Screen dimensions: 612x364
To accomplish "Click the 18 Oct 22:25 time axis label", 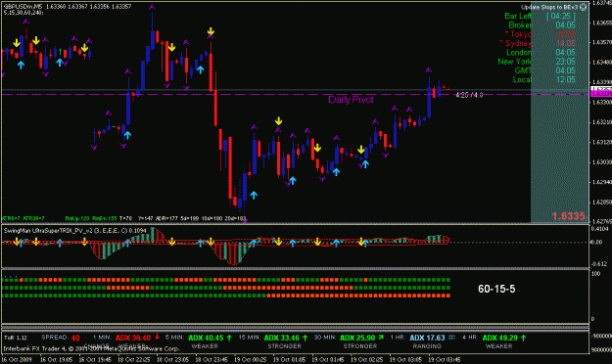I will click(134, 359).
